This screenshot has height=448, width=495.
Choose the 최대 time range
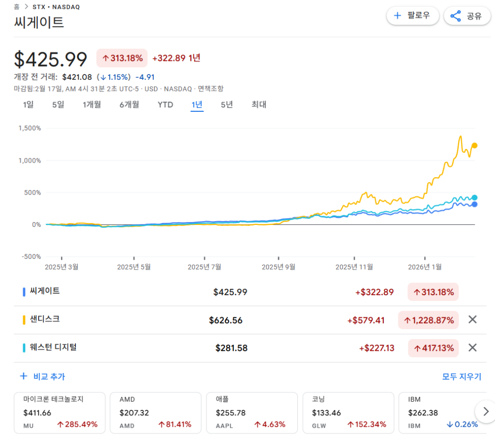click(x=259, y=105)
